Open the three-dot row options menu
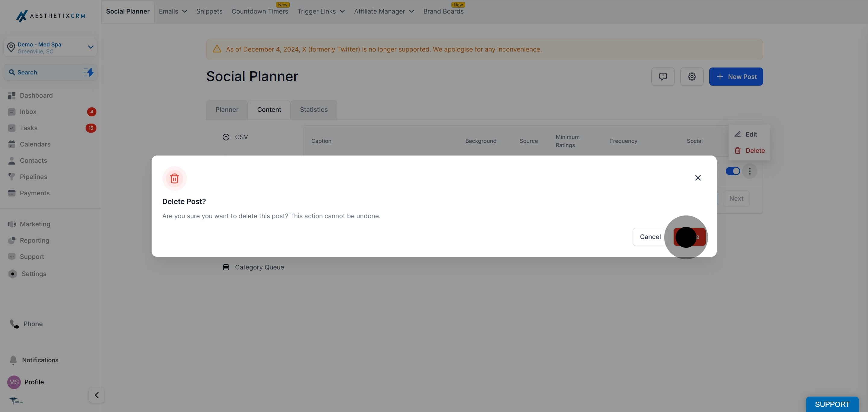The image size is (868, 412). [x=749, y=171]
